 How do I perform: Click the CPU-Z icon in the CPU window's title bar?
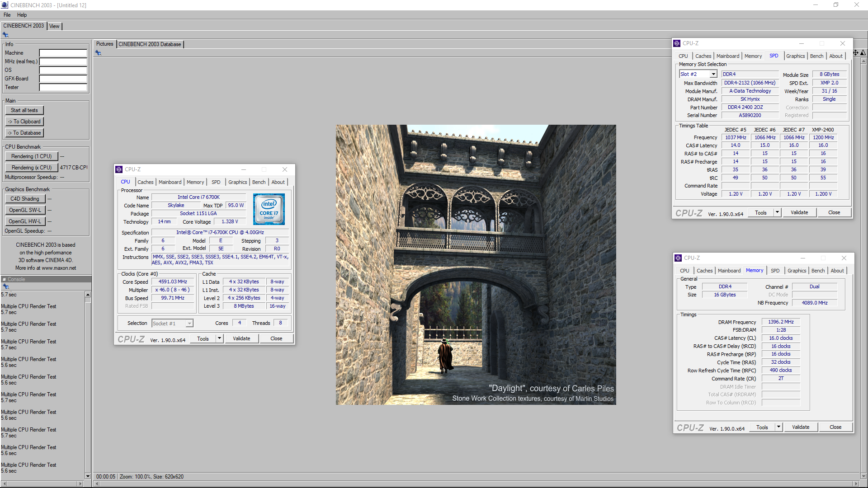[119, 169]
